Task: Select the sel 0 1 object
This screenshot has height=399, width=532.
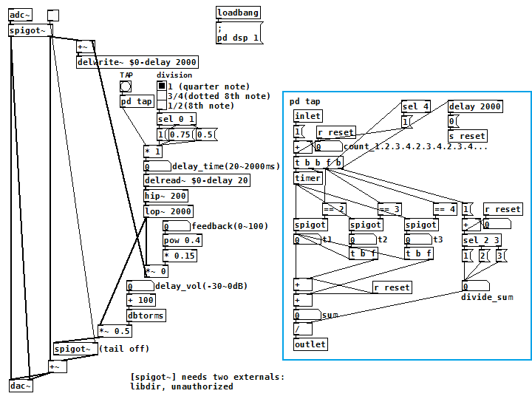Action: tap(176, 119)
